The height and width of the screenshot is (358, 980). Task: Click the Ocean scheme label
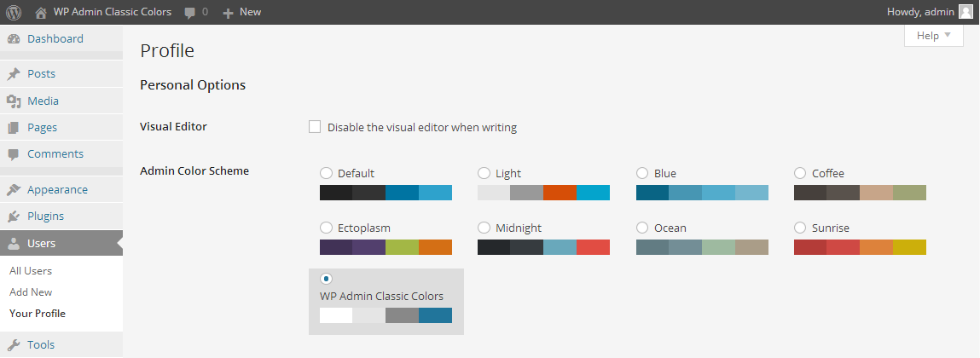pyautogui.click(x=670, y=228)
